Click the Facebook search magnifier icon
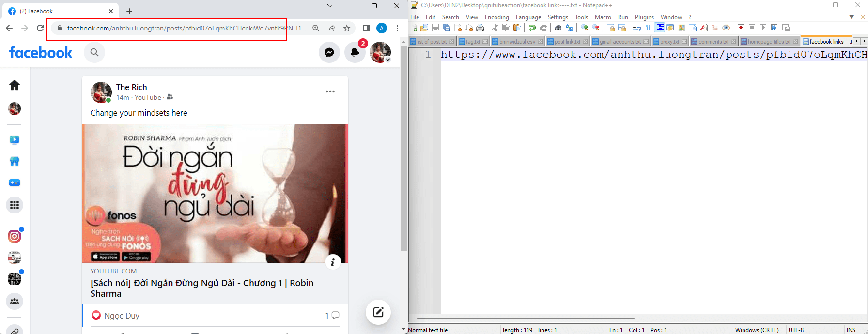868x334 pixels. click(x=94, y=52)
